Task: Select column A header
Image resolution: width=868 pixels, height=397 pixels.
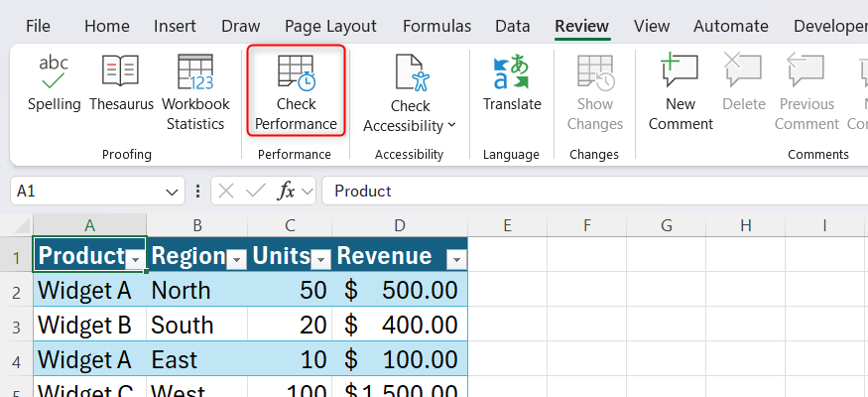Action: pos(89,225)
